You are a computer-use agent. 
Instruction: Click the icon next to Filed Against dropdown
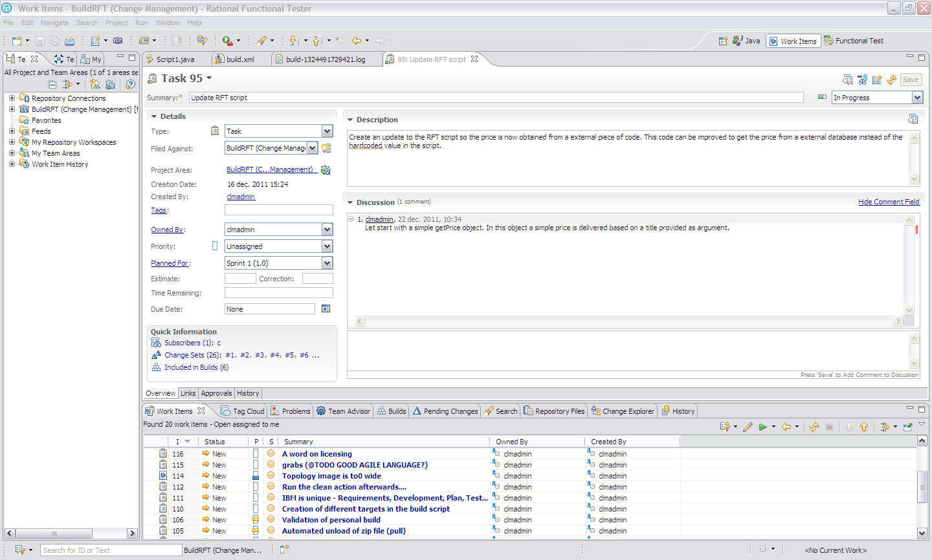pyautogui.click(x=326, y=148)
